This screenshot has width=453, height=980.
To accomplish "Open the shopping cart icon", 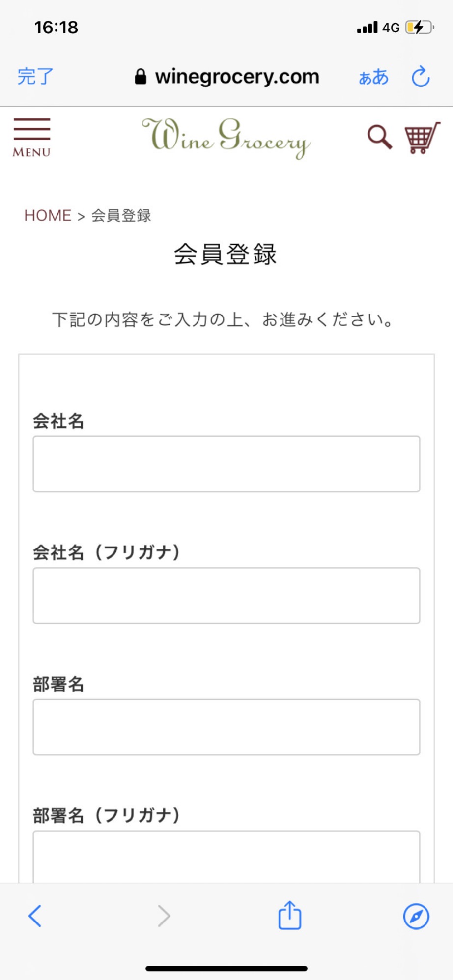I will (421, 138).
